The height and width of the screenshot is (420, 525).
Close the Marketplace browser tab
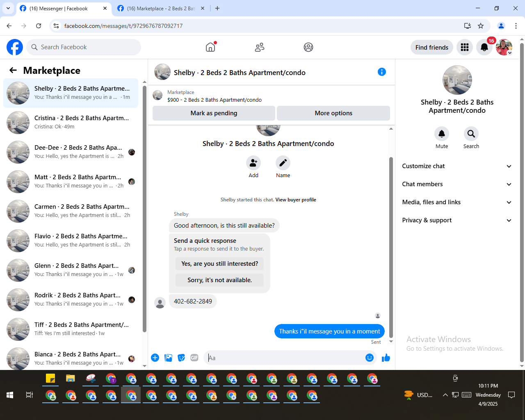coord(203,8)
